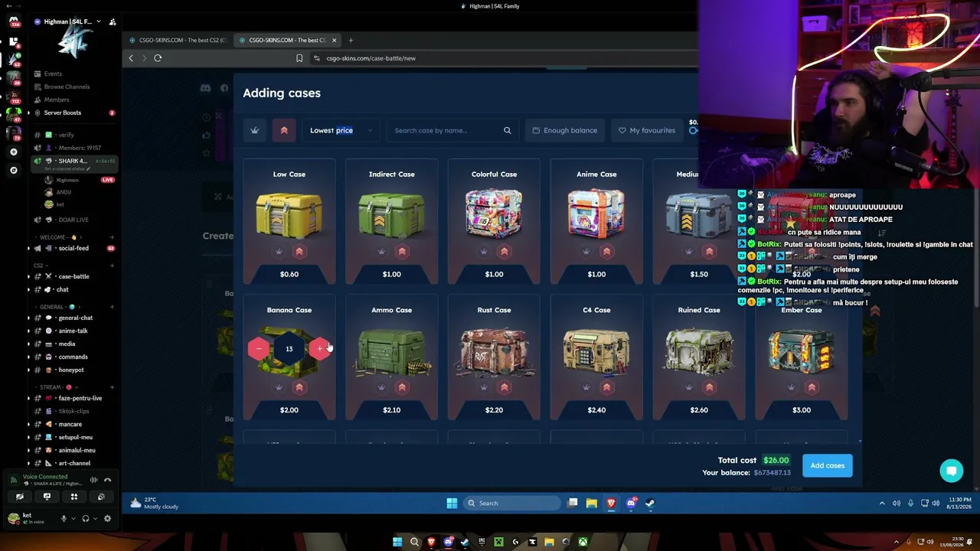Click the crown icon on Ember Case
Viewport: 980px width, 551px height.
click(792, 387)
